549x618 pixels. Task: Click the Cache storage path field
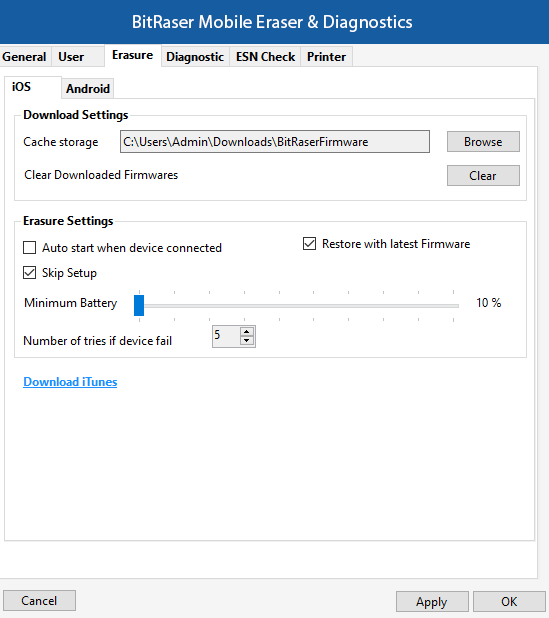coord(275,141)
